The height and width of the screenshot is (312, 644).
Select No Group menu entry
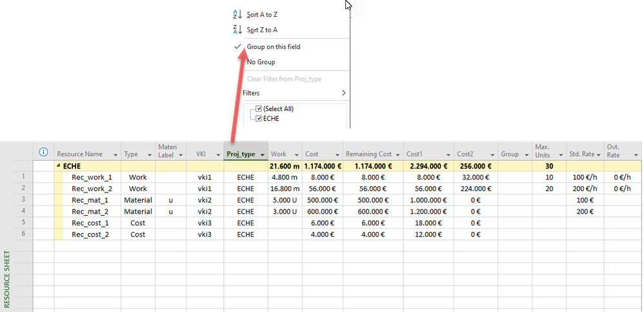click(x=261, y=62)
